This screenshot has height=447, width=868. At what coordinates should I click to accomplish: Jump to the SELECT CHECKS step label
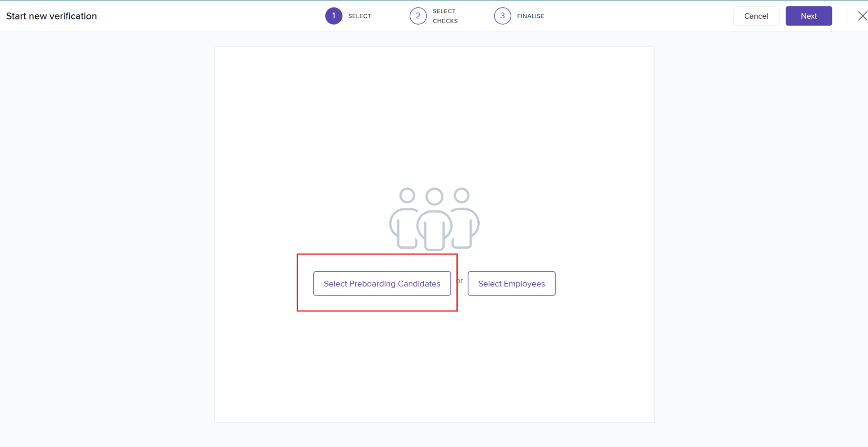(x=445, y=16)
